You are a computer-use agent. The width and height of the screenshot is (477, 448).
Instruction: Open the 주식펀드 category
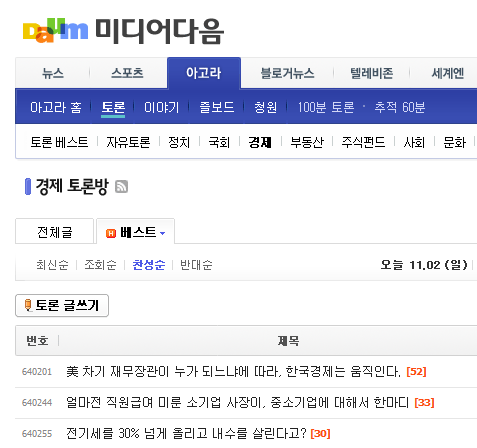click(363, 142)
